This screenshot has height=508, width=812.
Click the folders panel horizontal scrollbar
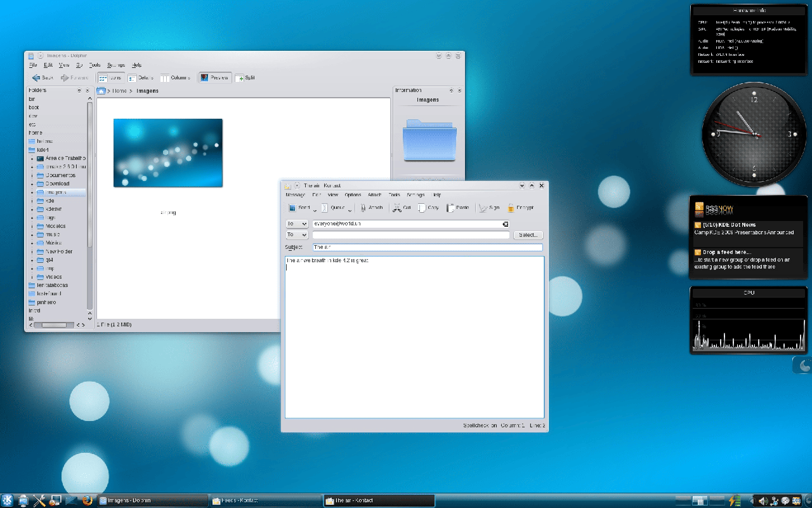pyautogui.click(x=54, y=325)
